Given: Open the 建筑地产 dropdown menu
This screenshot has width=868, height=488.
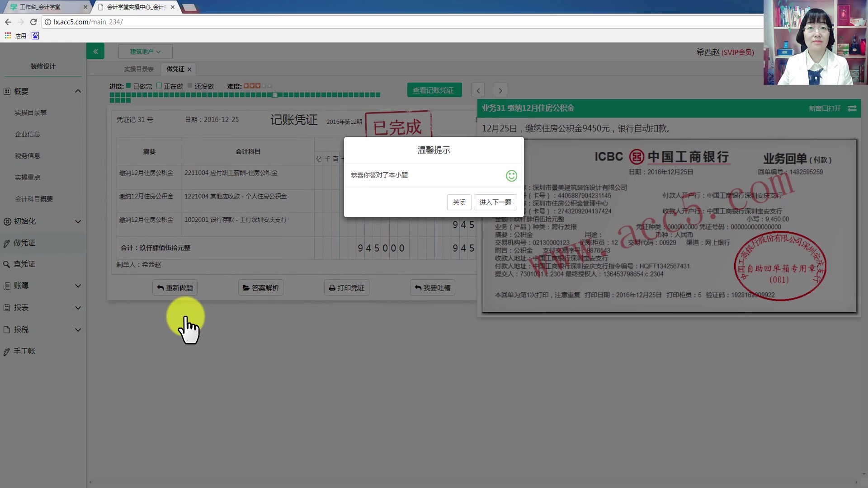Looking at the screenshot, I should tap(145, 51).
